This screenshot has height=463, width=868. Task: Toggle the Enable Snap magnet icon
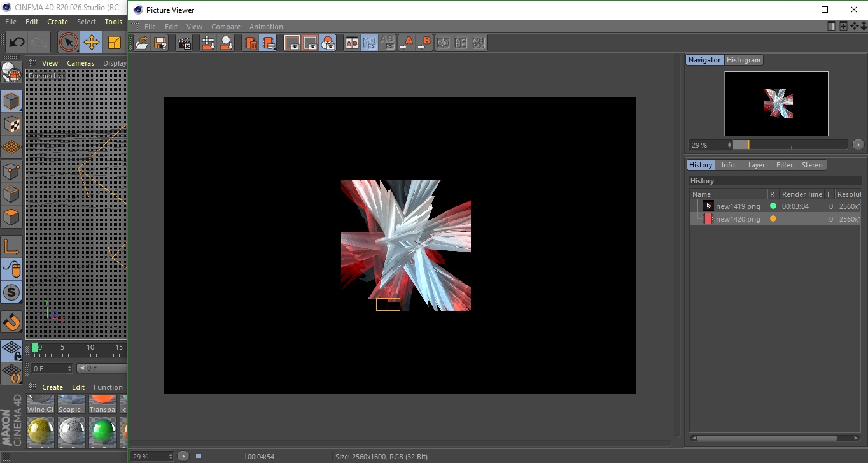coord(11,322)
